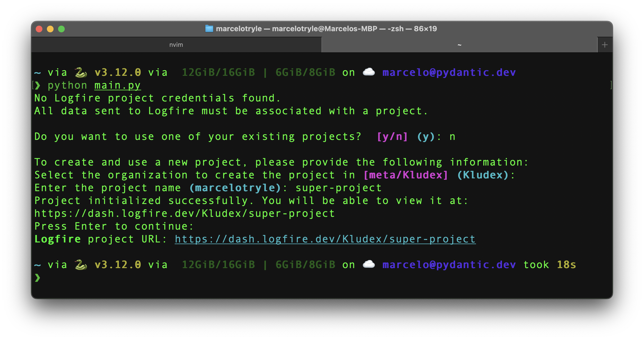The width and height of the screenshot is (644, 340).
Task: Click 12GiB/16GiB memory readout in top prompt
Action: [x=218, y=72]
